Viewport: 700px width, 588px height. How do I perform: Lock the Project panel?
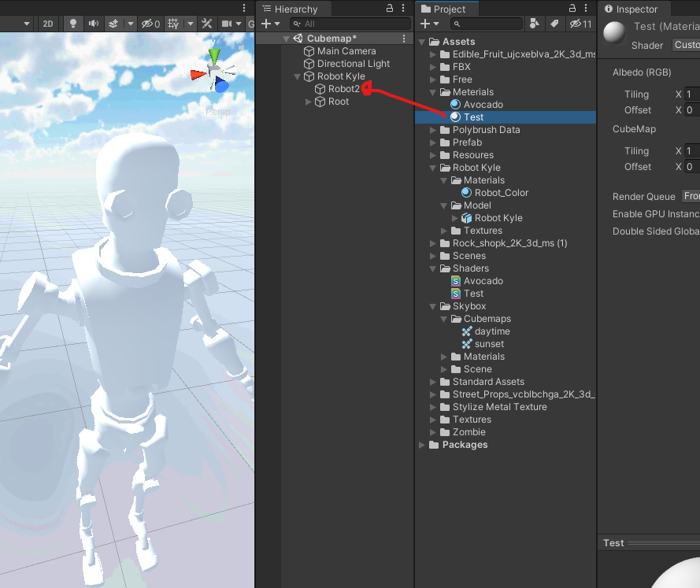(x=572, y=8)
